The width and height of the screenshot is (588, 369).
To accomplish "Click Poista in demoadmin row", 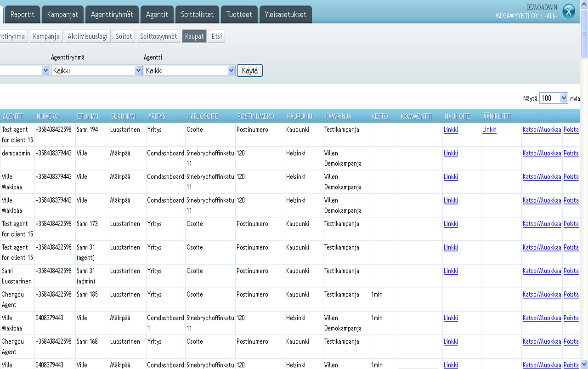I will tap(571, 153).
